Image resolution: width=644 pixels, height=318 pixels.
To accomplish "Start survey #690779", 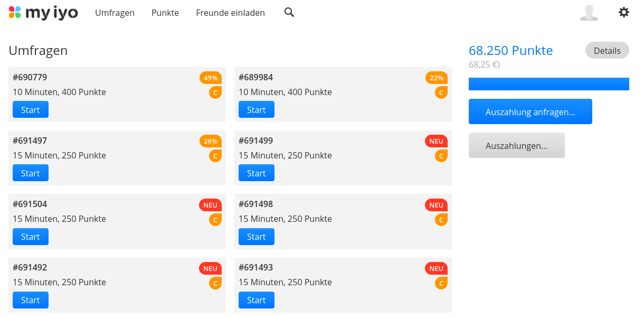I will point(31,109).
